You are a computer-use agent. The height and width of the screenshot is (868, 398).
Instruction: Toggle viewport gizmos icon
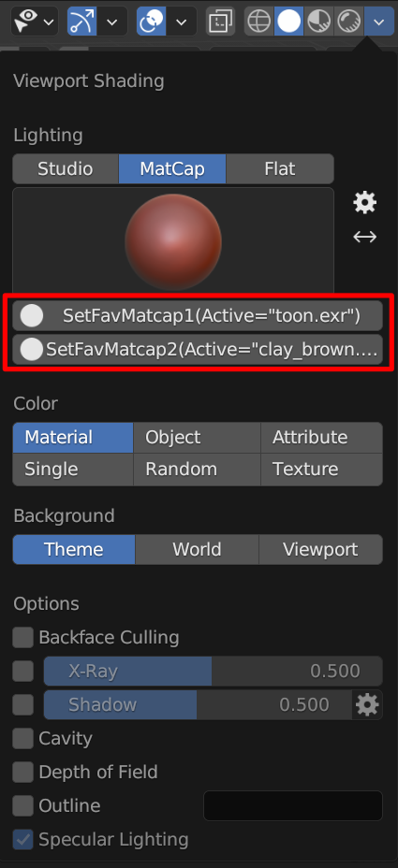81,22
